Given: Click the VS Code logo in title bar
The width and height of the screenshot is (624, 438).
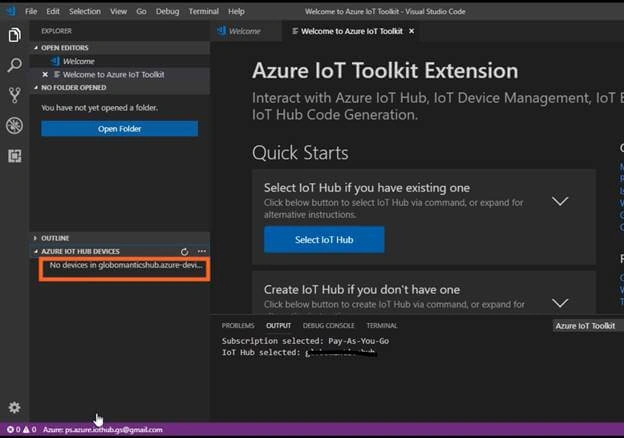Looking at the screenshot, I should point(11,11).
